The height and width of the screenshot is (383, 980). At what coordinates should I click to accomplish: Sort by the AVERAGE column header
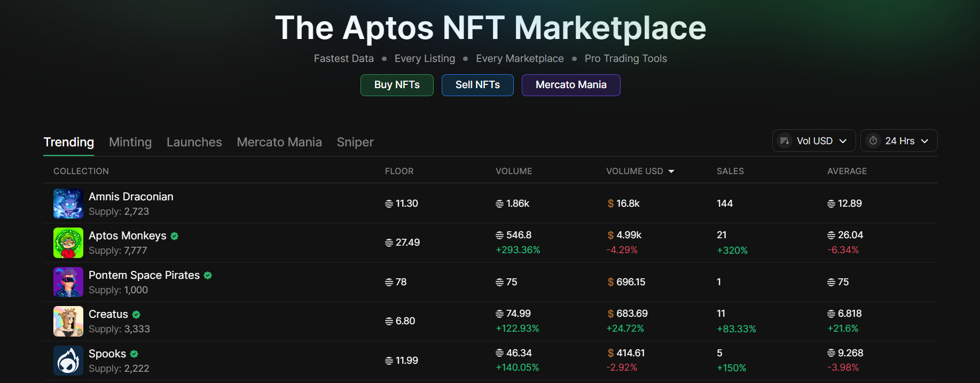pos(847,171)
